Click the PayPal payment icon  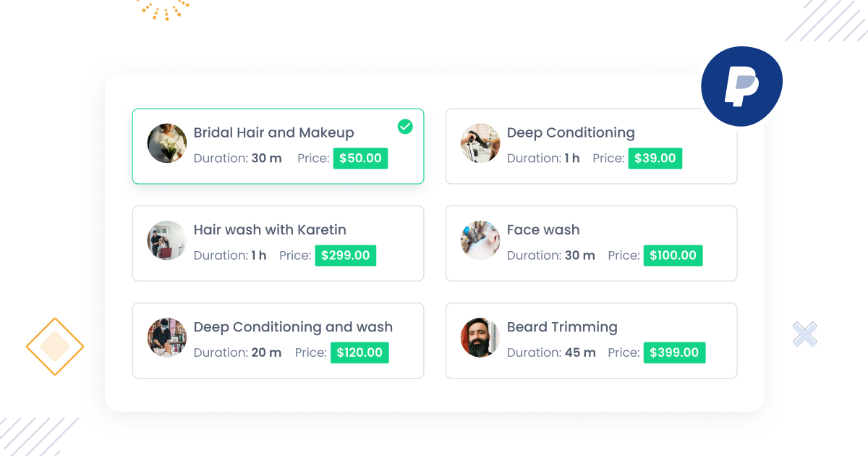click(x=741, y=85)
